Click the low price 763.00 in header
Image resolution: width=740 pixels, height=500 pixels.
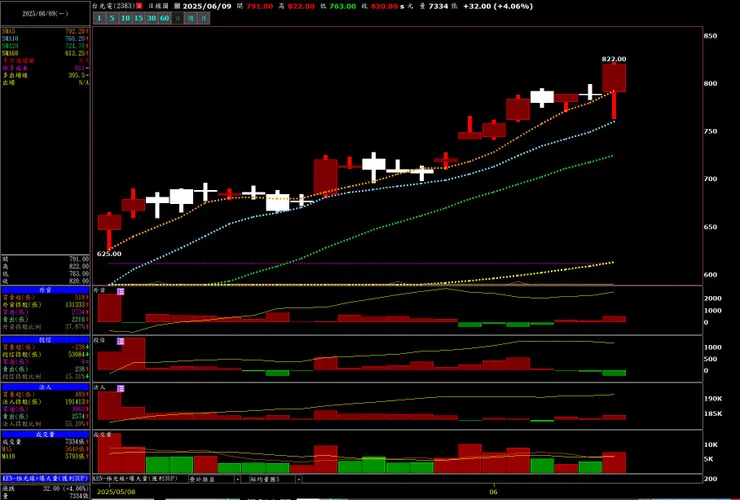coord(343,6)
